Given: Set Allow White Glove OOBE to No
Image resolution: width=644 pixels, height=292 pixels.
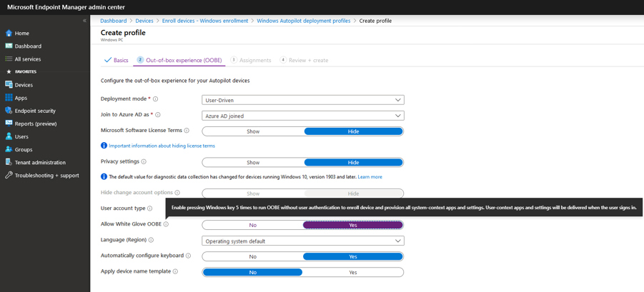Looking at the screenshot, I should [x=252, y=225].
